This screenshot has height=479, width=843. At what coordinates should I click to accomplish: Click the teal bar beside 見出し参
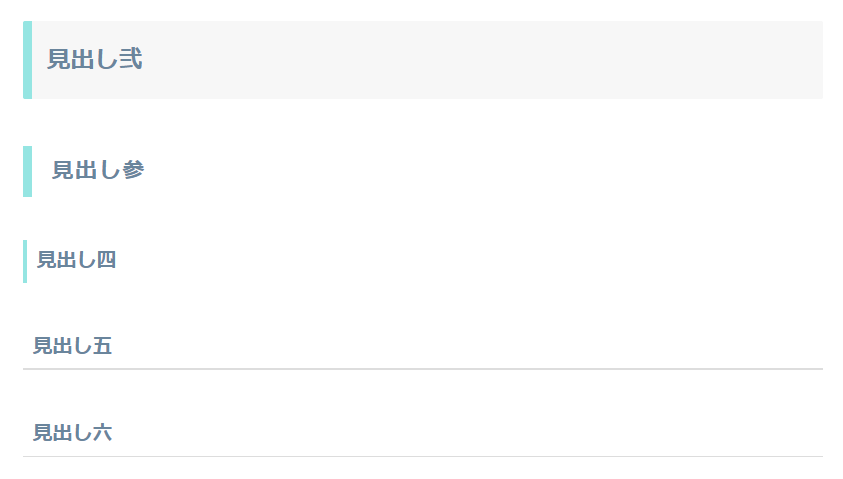[x=27, y=171]
